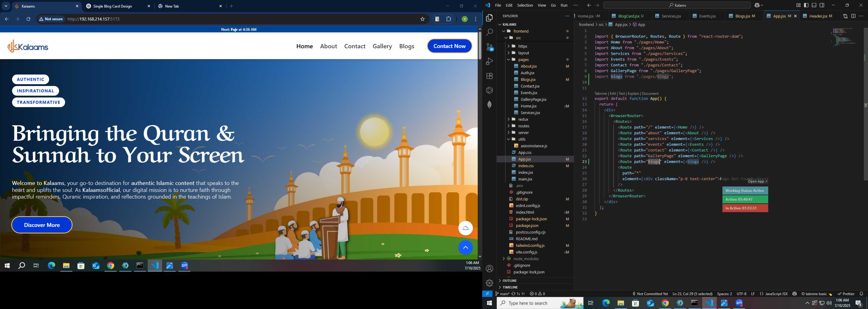Image resolution: width=868 pixels, height=309 pixels.
Task: Open the Gallery link in website navigation
Action: 382,46
